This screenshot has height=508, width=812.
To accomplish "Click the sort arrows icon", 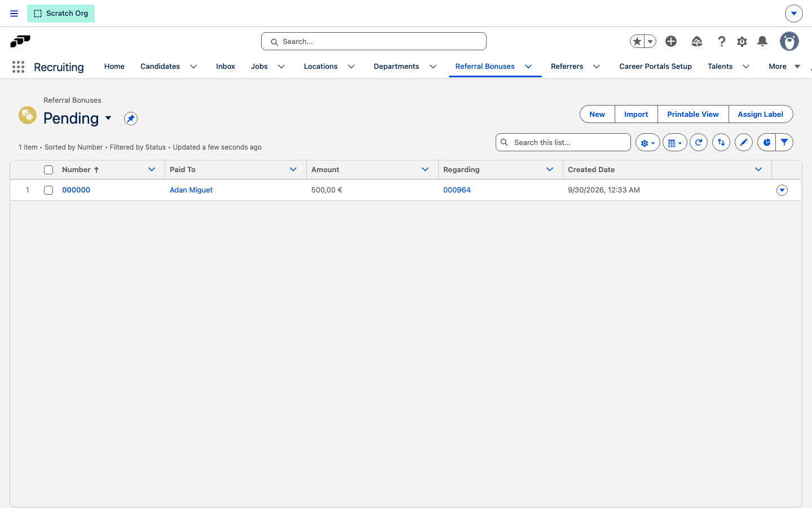I will coord(721,143).
